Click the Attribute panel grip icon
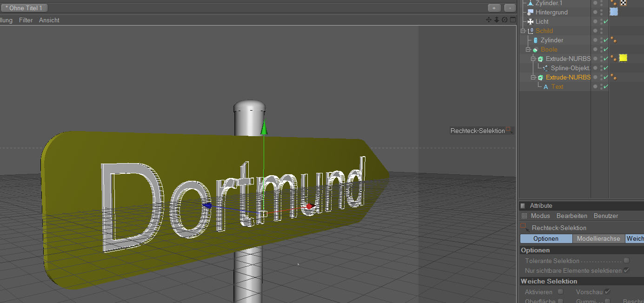The image size is (644, 303). pos(523,205)
